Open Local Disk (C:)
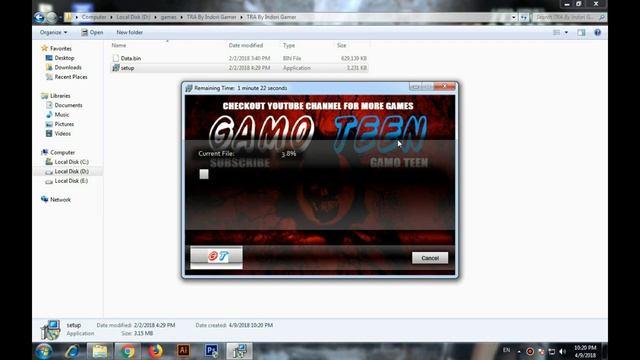Image resolution: width=640 pixels, height=360 pixels. [x=71, y=162]
